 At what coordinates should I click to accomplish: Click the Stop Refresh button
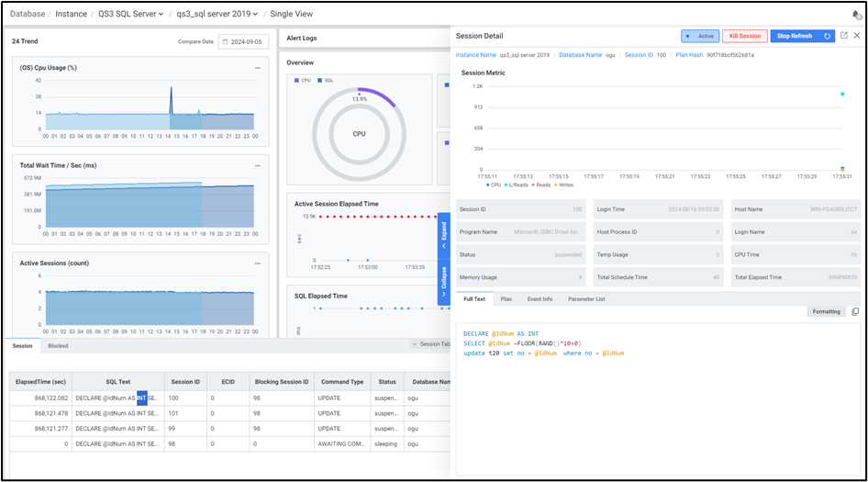coord(794,36)
